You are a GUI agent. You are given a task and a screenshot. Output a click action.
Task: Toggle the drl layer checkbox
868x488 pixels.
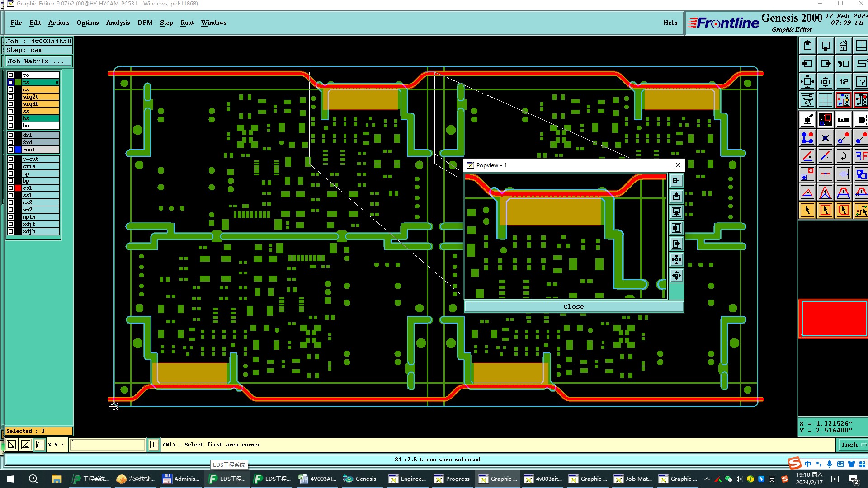(x=11, y=135)
